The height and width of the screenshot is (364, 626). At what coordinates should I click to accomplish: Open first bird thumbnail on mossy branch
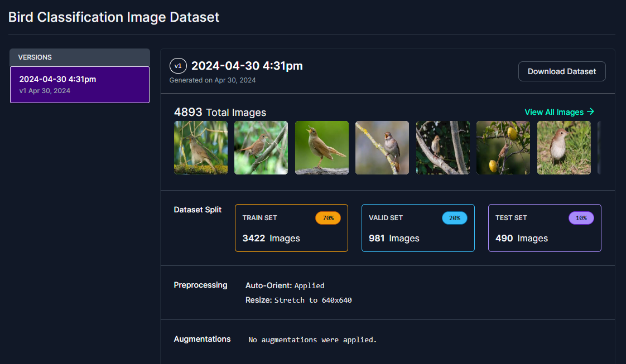pos(201,148)
